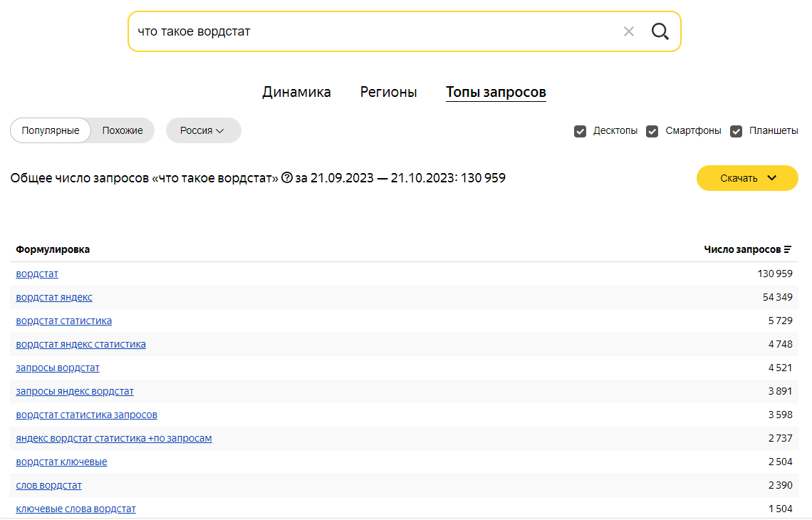The image size is (812, 520).
Task: Toggle the Планшеты checkbox
Action: click(736, 131)
